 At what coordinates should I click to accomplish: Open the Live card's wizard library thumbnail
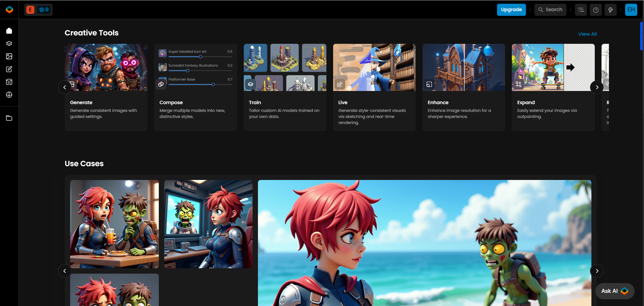pos(374,67)
